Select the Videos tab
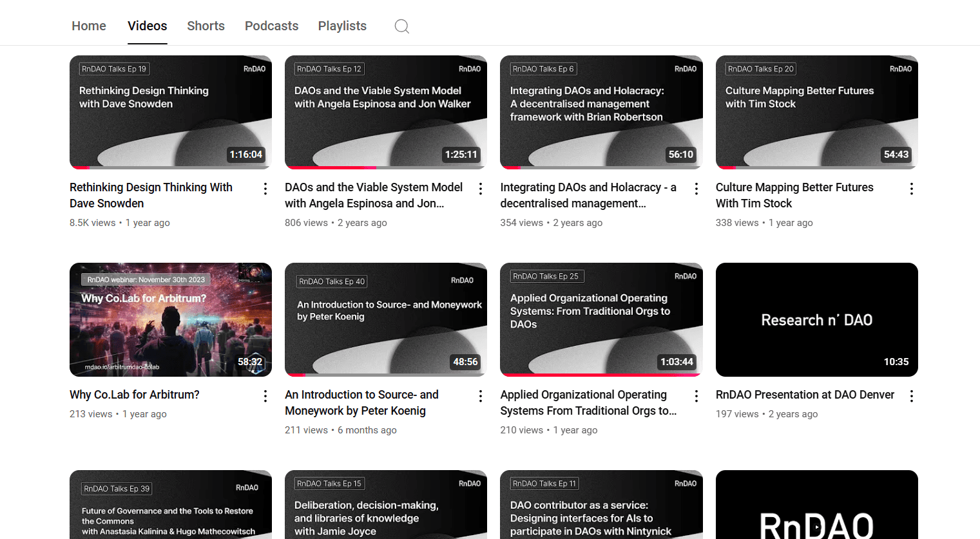Viewport: 980px width, 539px height. coord(148,26)
